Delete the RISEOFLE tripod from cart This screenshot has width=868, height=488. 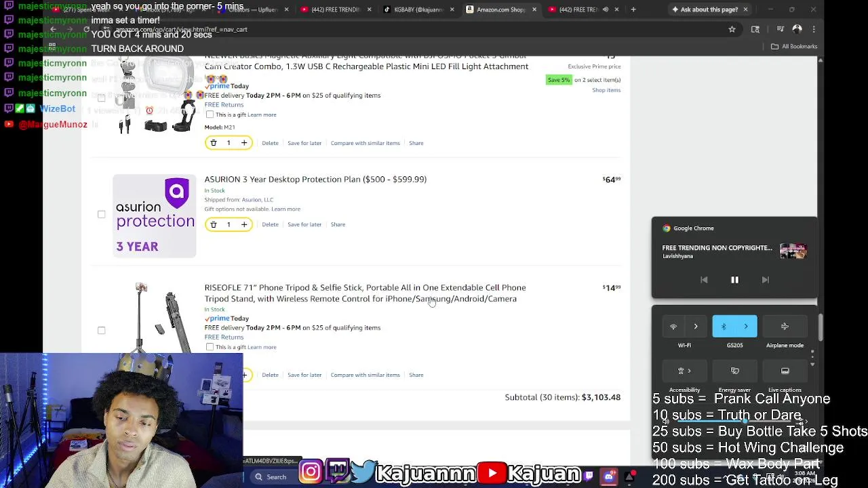click(x=270, y=375)
